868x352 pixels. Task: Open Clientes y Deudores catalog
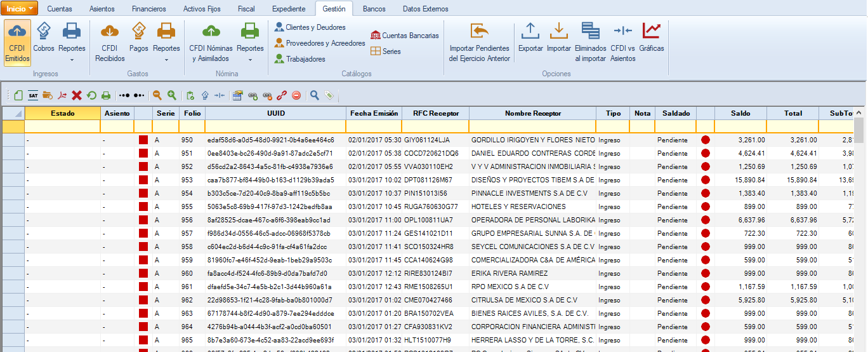point(310,27)
